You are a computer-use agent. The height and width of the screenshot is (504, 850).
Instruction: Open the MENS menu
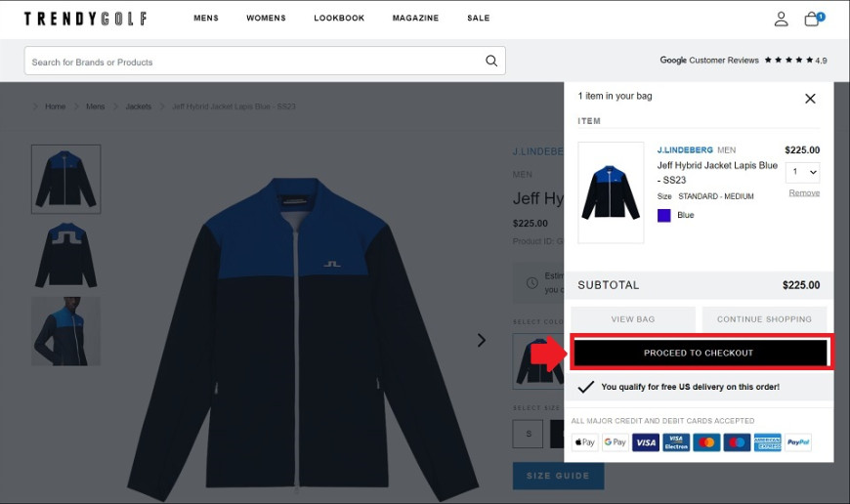206,18
